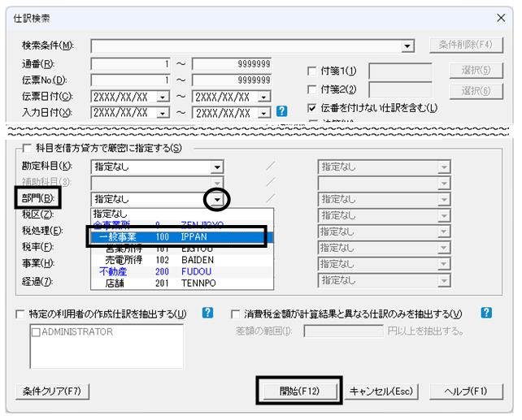This screenshot has height=420, width=522.
Task: Click the 通番 starting number field
Action: [130, 63]
